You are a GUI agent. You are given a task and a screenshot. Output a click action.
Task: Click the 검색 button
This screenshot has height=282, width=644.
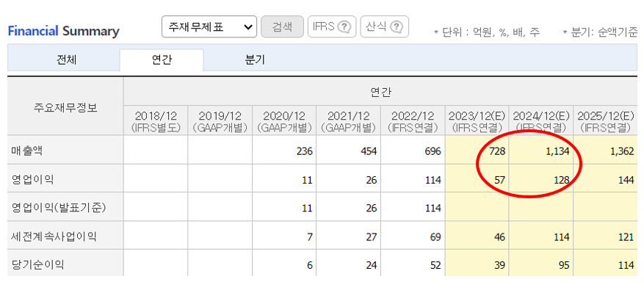282,26
